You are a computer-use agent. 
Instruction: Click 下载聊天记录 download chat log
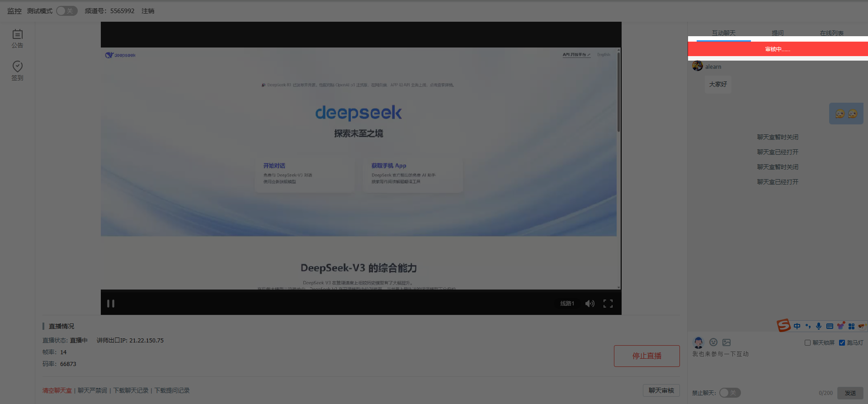(131, 390)
